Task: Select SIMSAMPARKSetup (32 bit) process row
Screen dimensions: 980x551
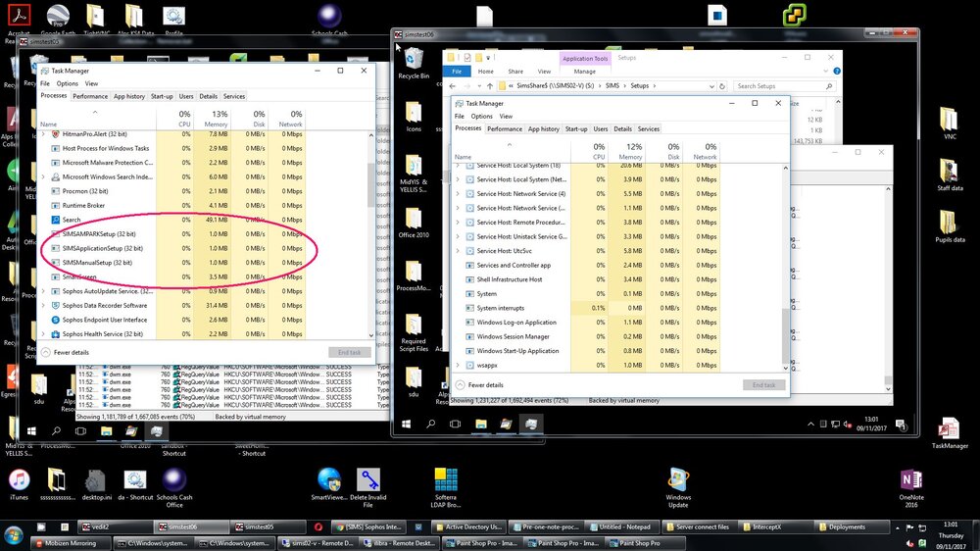Action: 172,234
